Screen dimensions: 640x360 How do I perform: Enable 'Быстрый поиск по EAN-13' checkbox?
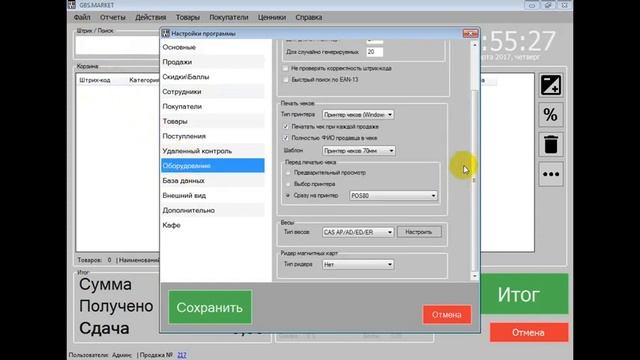pyautogui.click(x=286, y=80)
